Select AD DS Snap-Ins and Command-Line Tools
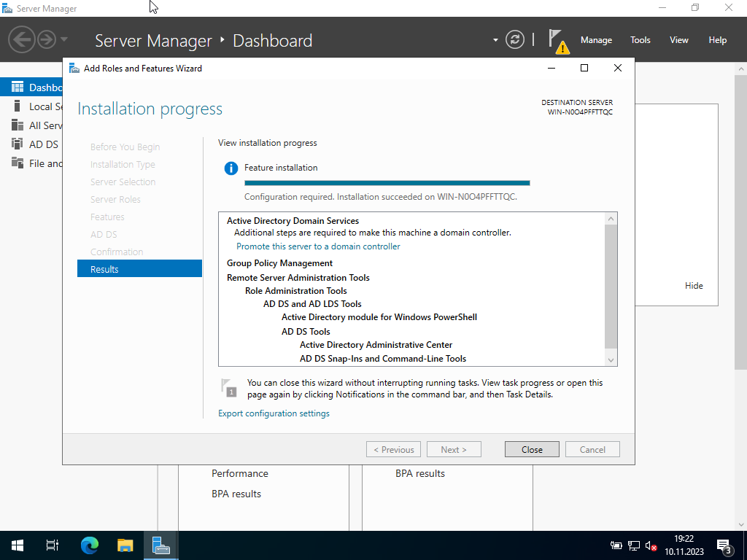747x560 pixels. coord(383,359)
